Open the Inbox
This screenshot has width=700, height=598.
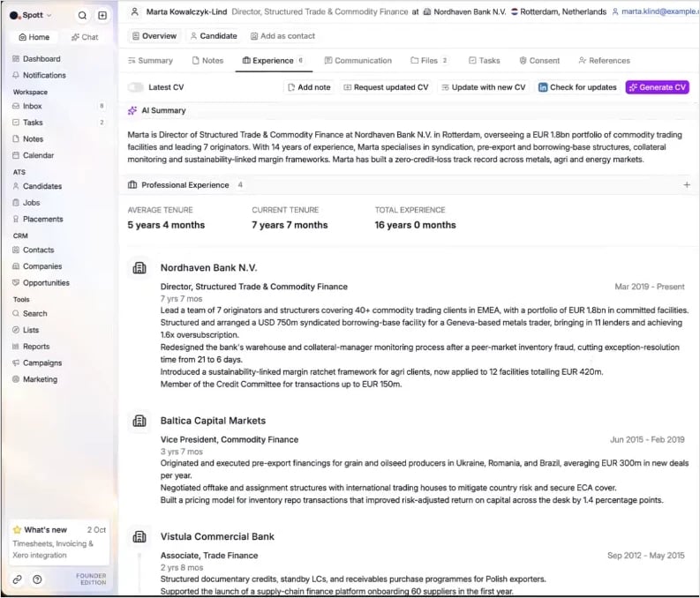tap(58, 106)
